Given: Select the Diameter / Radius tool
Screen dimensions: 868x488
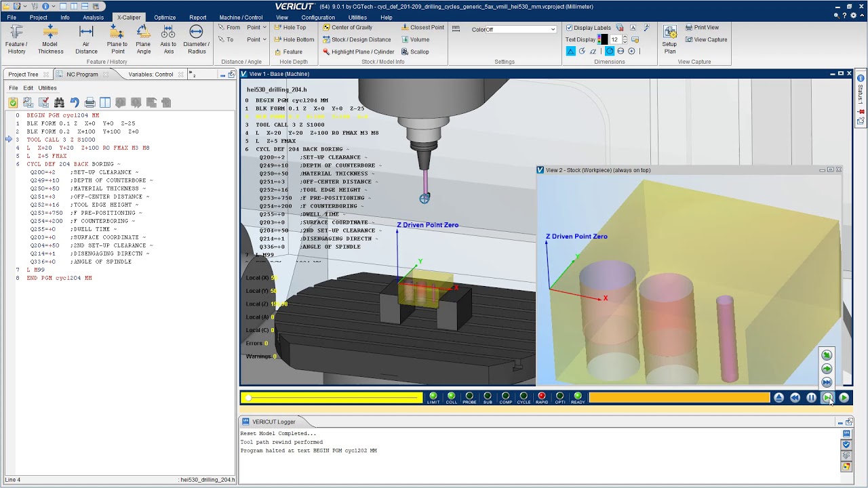Looking at the screenshot, I should point(197,39).
